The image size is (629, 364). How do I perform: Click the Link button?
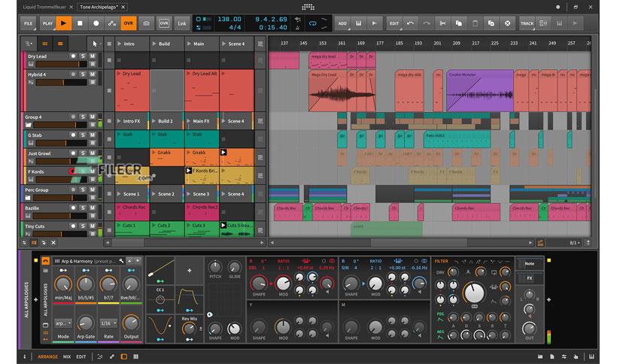(182, 23)
